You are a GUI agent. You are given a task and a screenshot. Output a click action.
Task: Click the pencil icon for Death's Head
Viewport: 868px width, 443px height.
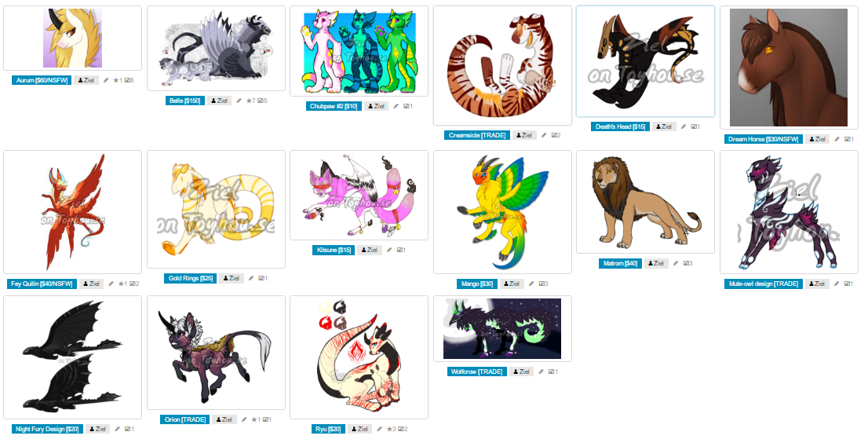pos(684,126)
